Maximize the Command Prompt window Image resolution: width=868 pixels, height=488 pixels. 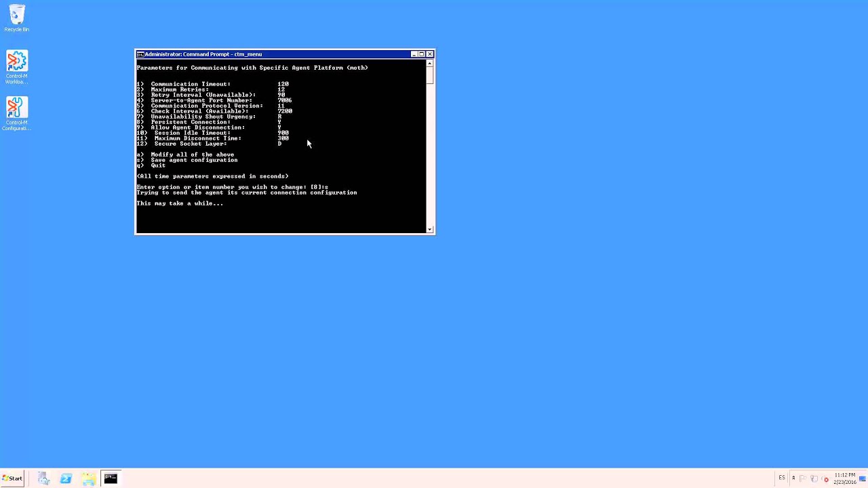pyautogui.click(x=421, y=54)
